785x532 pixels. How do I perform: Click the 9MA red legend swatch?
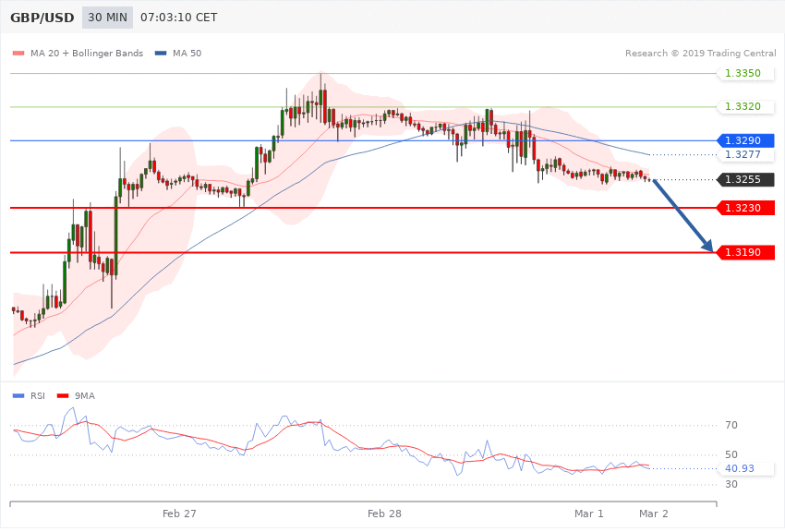pyautogui.click(x=63, y=396)
